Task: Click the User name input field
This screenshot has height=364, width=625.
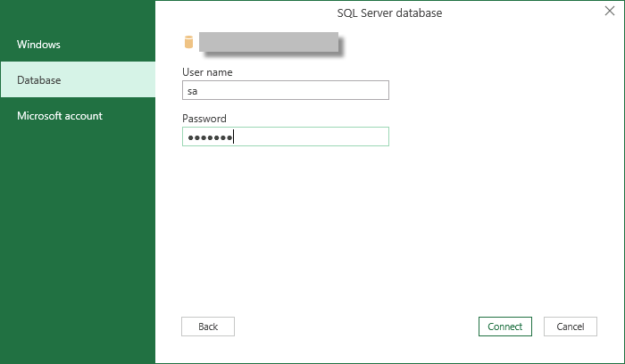Action: pyautogui.click(x=286, y=90)
